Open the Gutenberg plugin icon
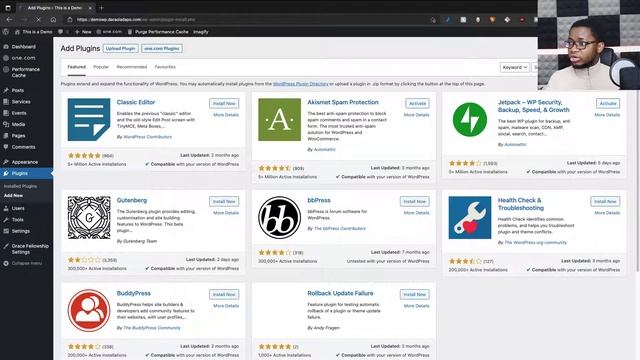The height and width of the screenshot is (360, 640). point(89,218)
